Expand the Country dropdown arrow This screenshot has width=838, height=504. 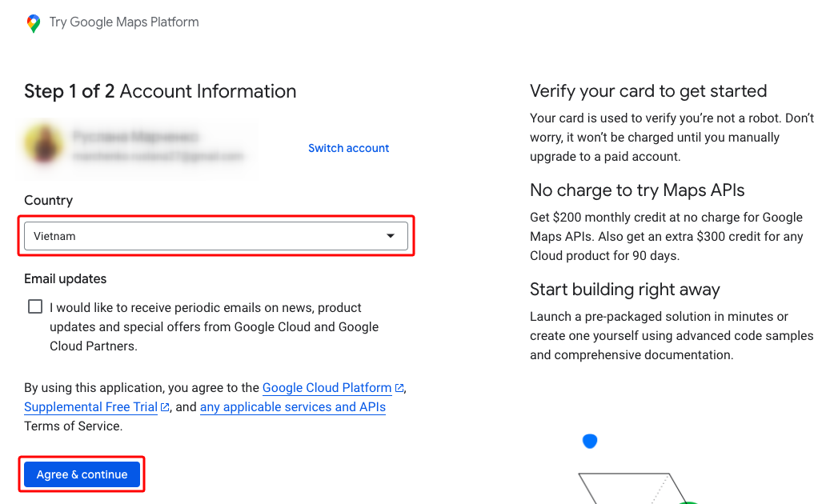[x=391, y=236]
